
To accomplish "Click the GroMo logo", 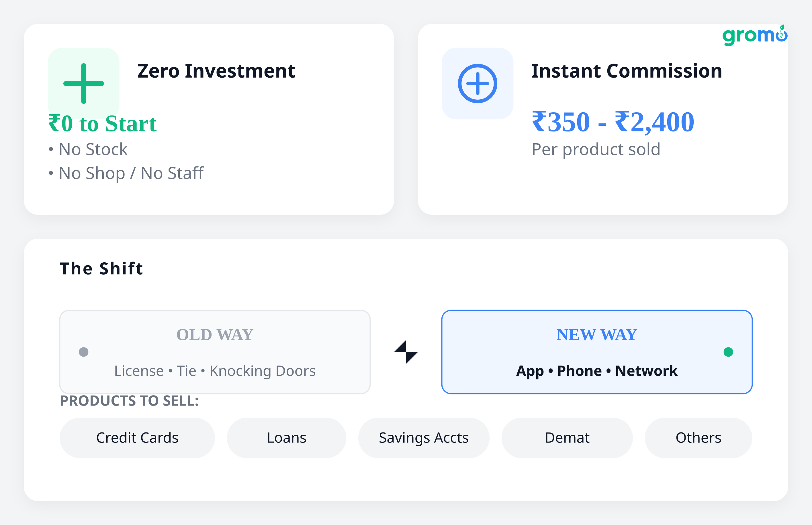I will [x=754, y=36].
